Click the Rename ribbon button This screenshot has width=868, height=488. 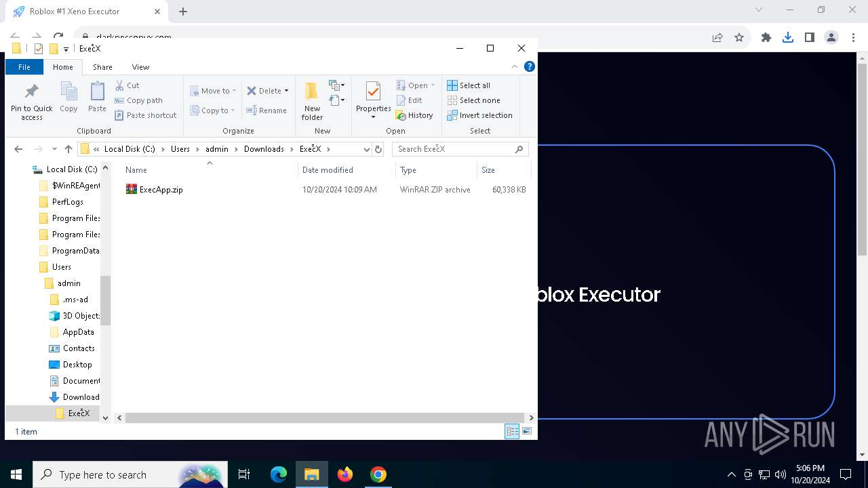pos(267,110)
